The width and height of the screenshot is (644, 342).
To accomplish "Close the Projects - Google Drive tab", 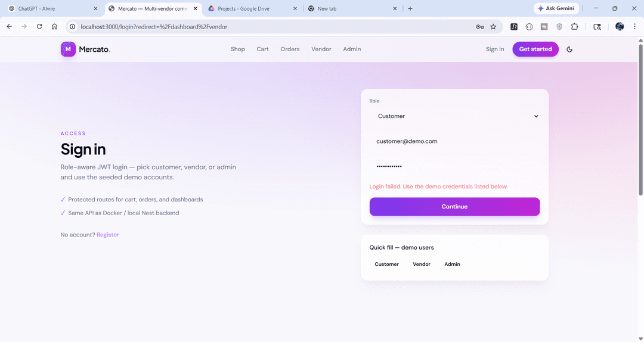I will [x=295, y=8].
